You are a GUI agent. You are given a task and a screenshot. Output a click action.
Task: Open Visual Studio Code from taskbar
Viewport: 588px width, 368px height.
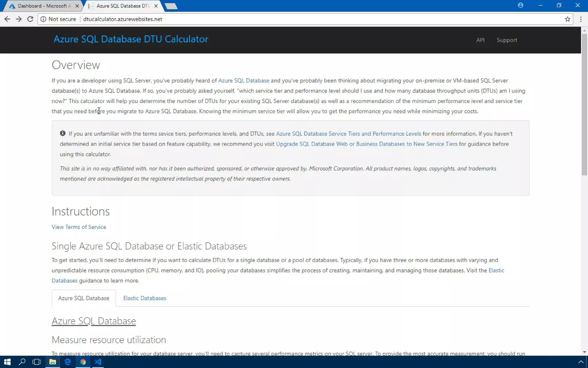[98, 362]
